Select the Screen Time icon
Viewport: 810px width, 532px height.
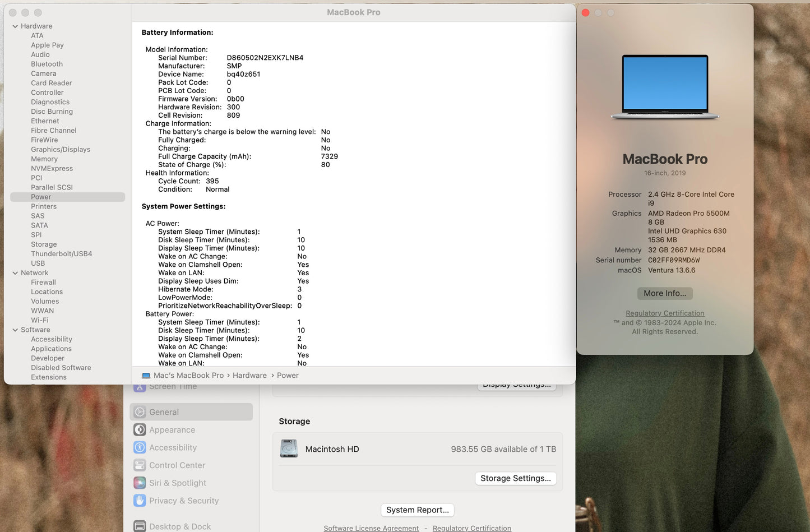click(x=139, y=386)
